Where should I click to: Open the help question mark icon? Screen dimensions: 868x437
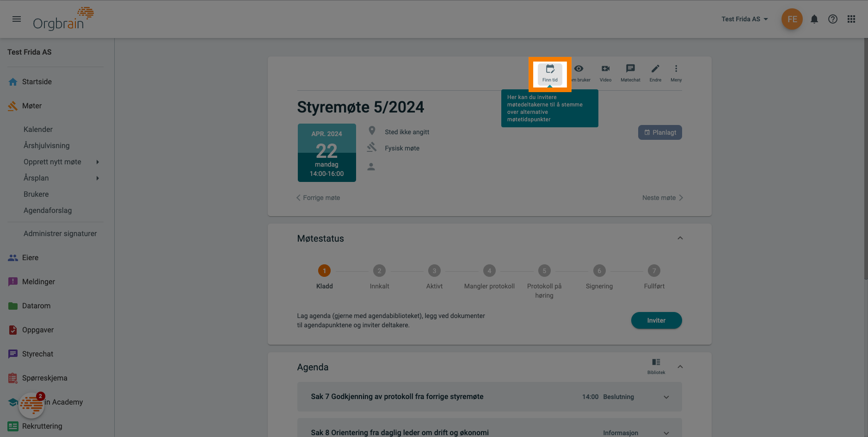coord(833,19)
